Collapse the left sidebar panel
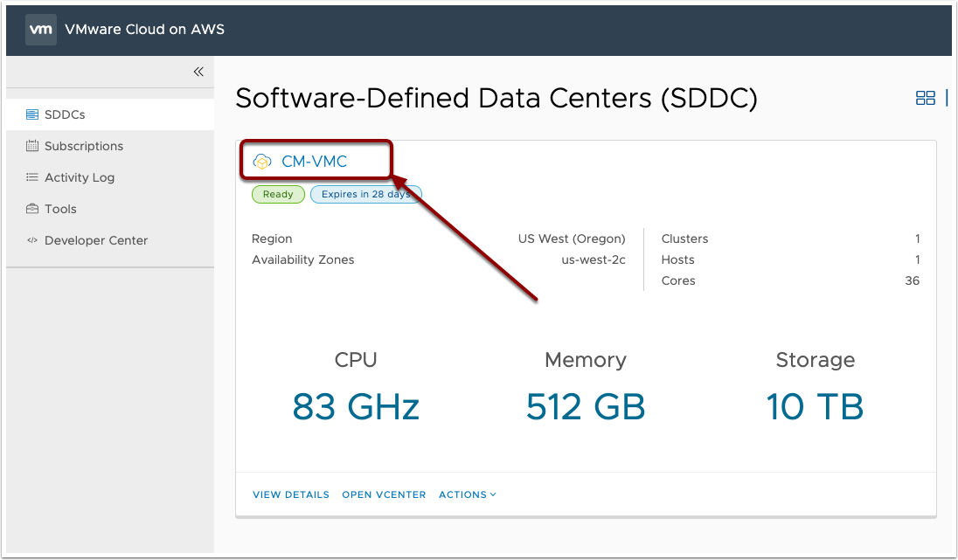Screen dimensions: 958x560 click(x=198, y=72)
